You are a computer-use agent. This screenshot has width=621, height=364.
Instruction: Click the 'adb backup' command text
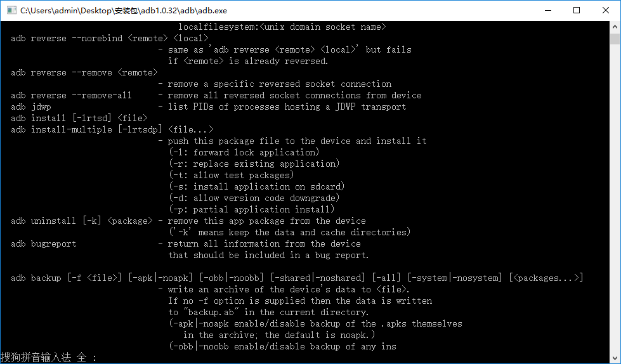pos(36,278)
